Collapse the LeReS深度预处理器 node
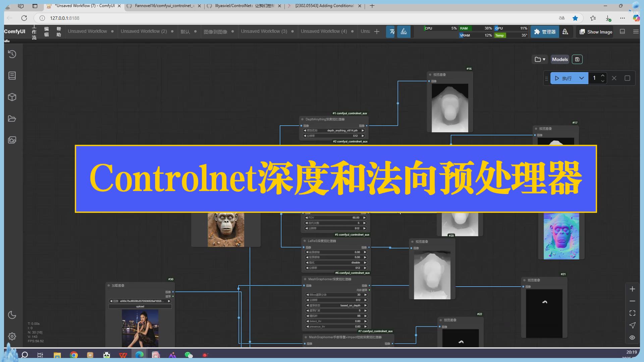This screenshot has width=644, height=362. coord(305,241)
